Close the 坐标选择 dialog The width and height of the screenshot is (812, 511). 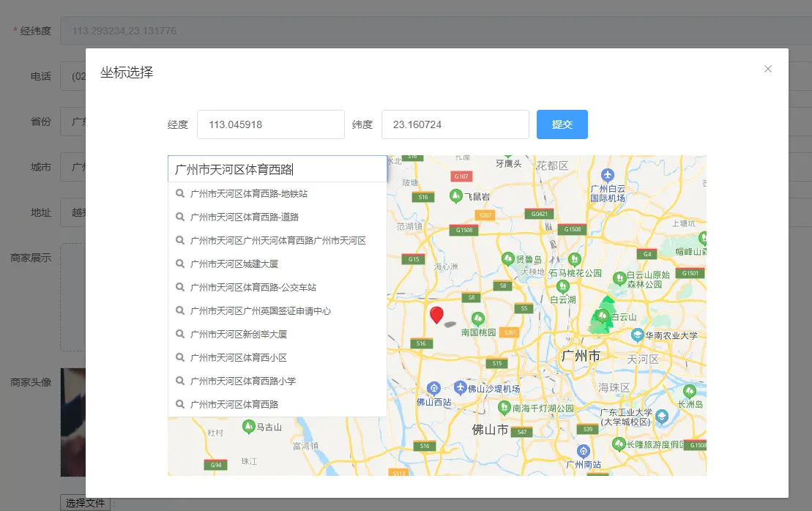(768, 69)
